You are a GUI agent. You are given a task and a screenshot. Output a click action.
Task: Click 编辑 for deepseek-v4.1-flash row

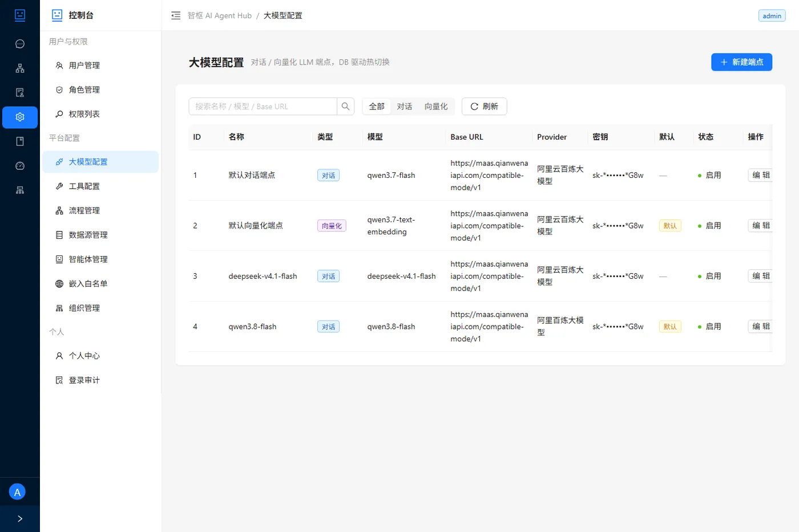click(760, 276)
